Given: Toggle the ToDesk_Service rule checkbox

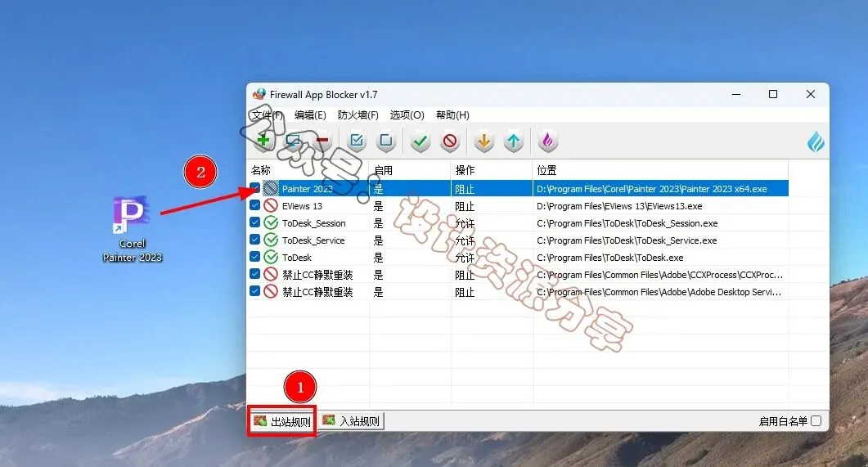Looking at the screenshot, I should (x=254, y=240).
